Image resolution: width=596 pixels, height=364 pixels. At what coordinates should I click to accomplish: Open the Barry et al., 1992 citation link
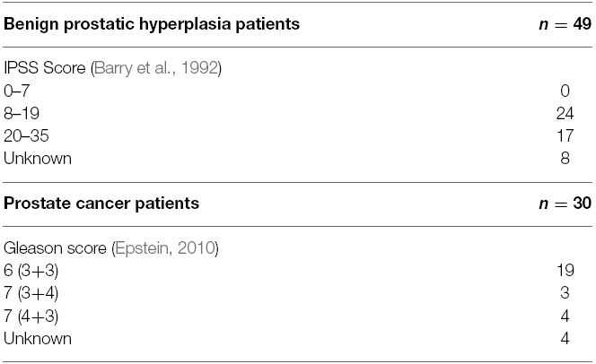[156, 68]
